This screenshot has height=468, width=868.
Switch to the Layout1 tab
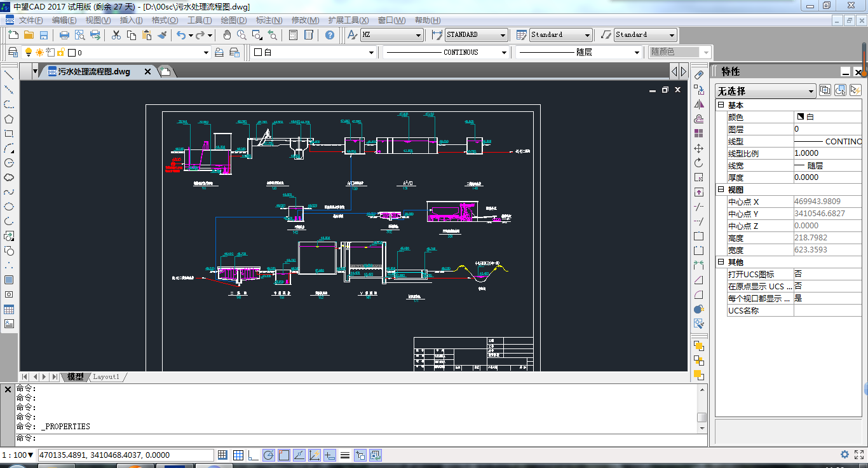[106, 376]
